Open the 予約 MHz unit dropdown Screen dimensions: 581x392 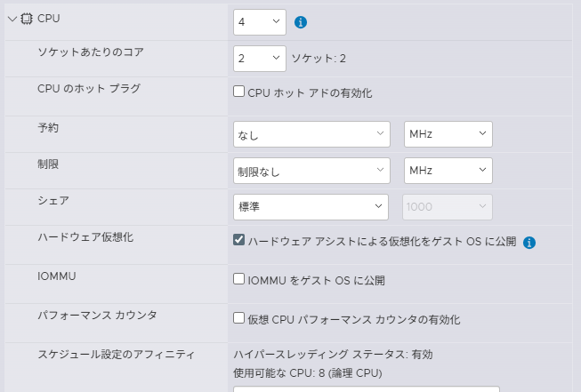448,134
